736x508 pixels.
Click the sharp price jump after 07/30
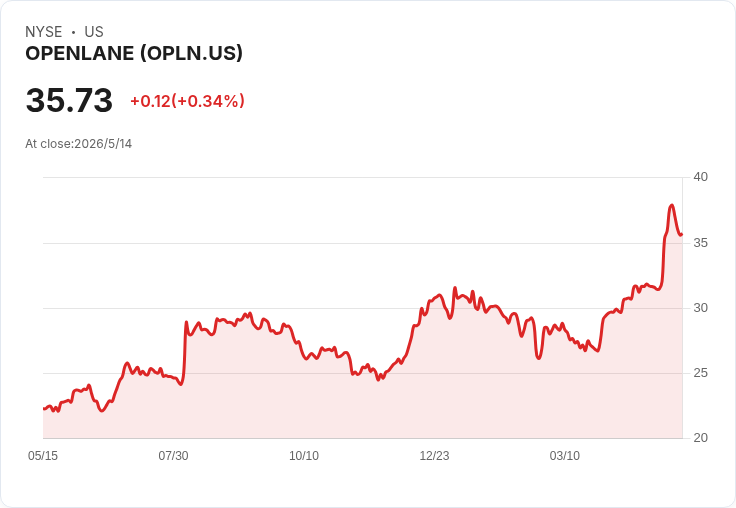point(185,352)
